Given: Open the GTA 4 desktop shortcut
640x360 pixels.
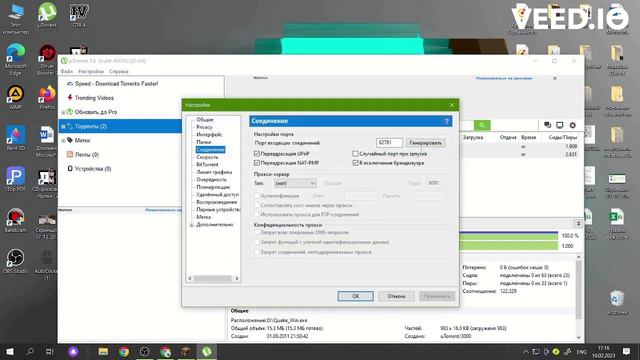Looking at the screenshot, I should pyautogui.click(x=79, y=15).
